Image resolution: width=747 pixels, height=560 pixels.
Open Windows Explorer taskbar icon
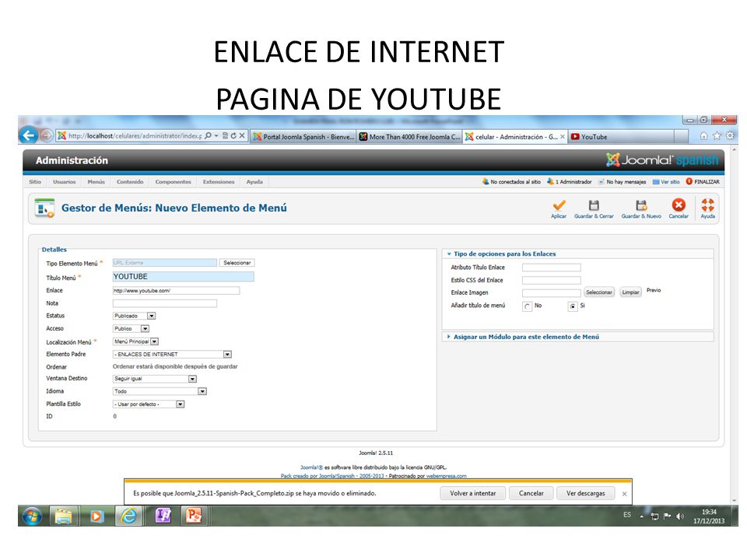[63, 516]
